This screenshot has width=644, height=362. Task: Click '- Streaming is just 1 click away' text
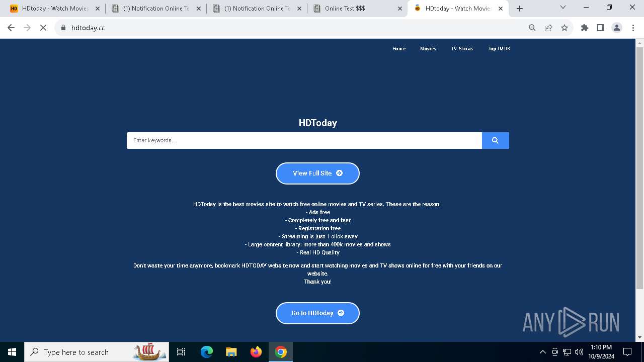[318, 236]
